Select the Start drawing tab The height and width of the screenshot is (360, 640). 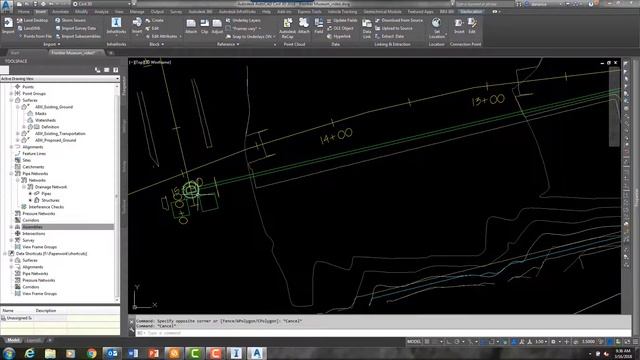point(15,53)
